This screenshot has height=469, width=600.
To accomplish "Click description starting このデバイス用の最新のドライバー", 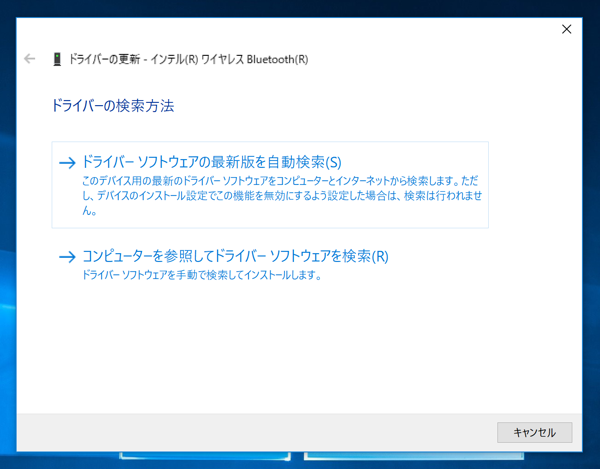I will tap(282, 195).
